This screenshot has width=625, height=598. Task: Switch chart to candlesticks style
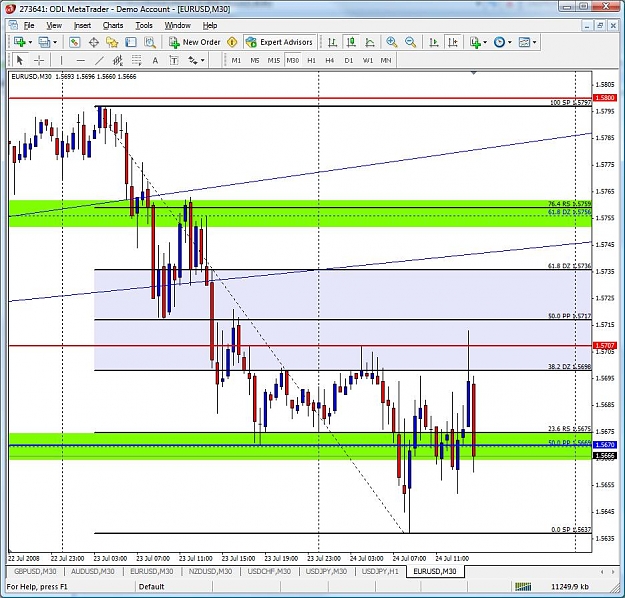pyautogui.click(x=351, y=42)
